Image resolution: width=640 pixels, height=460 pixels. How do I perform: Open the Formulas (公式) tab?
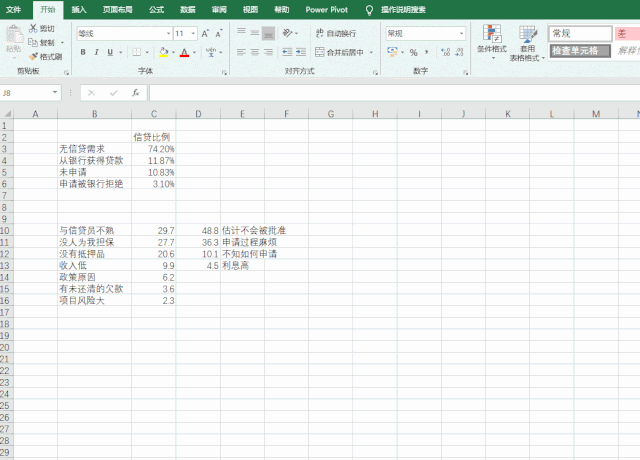pos(156,8)
